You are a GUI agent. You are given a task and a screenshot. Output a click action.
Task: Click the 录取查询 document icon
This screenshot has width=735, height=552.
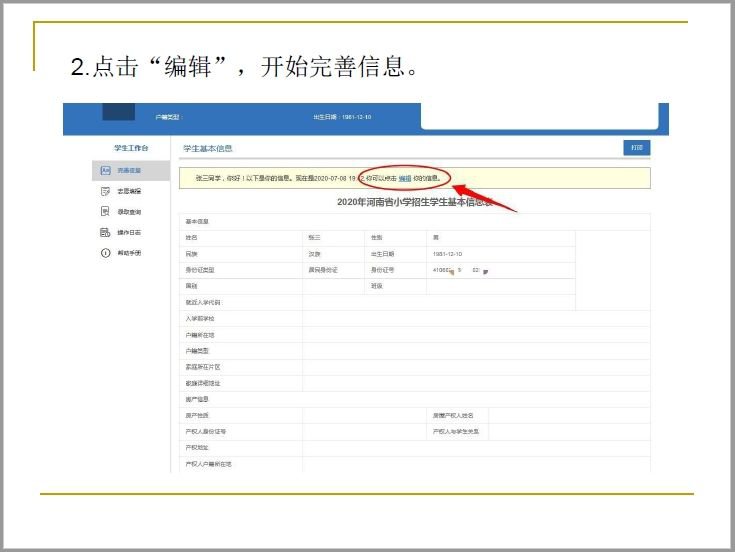[105, 211]
